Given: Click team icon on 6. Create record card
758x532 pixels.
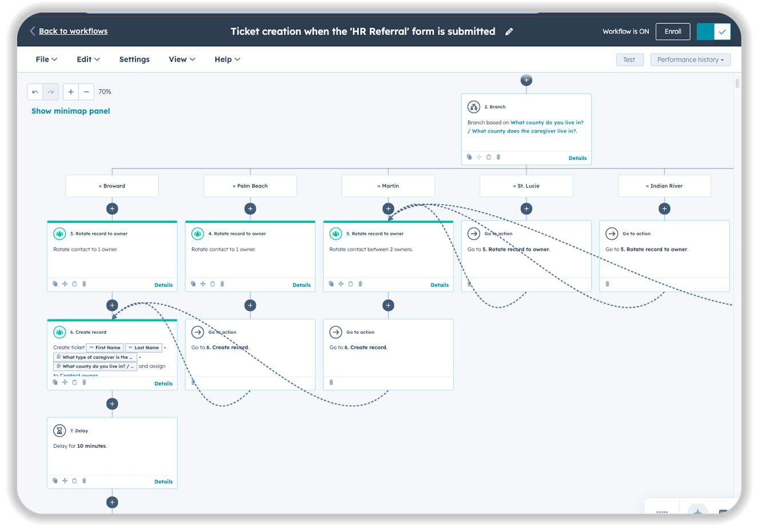Looking at the screenshot, I should coord(59,332).
